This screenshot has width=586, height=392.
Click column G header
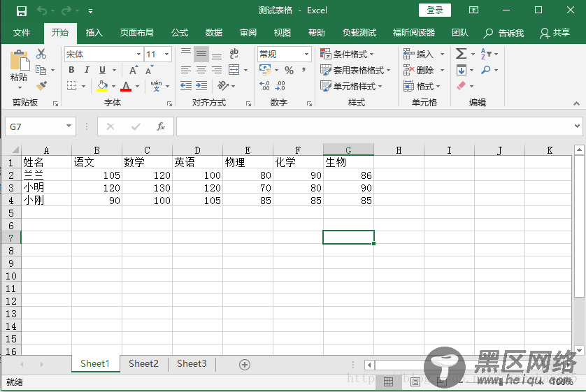point(348,150)
